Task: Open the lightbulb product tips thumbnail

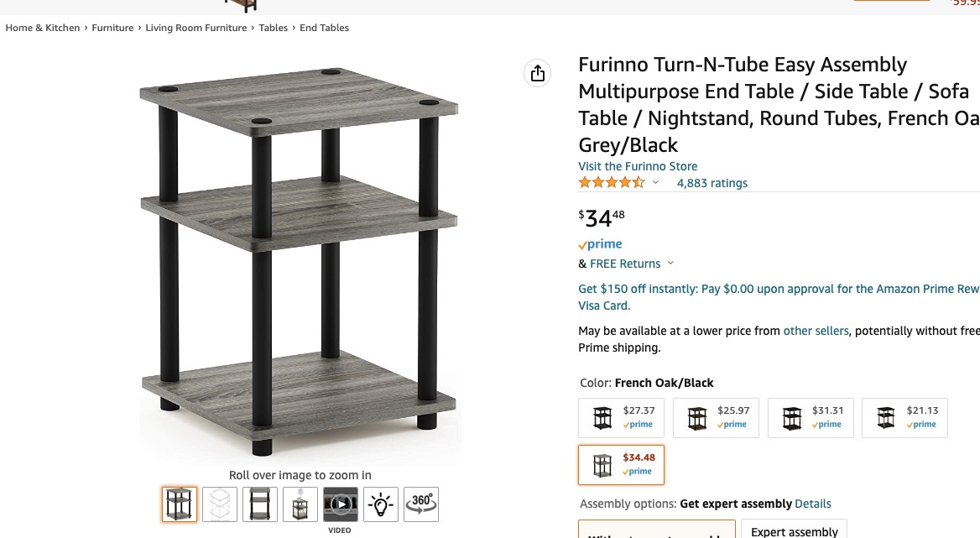Action: click(381, 504)
